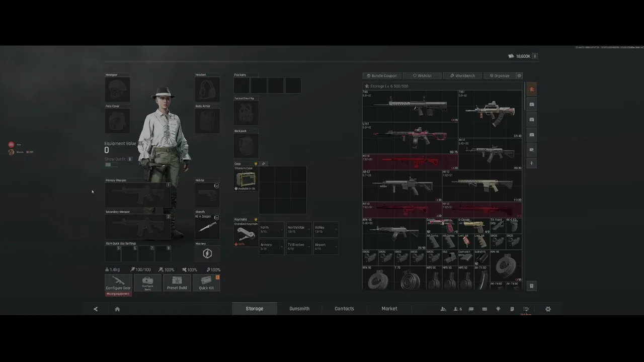The height and width of the screenshot is (362, 644).
Task: Open the team icon showing 6
Action: click(457, 309)
